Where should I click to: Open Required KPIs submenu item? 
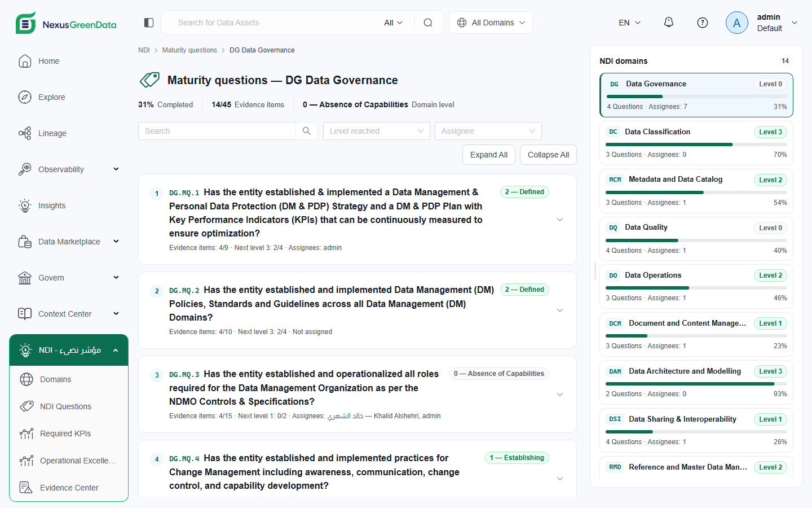pos(69,433)
